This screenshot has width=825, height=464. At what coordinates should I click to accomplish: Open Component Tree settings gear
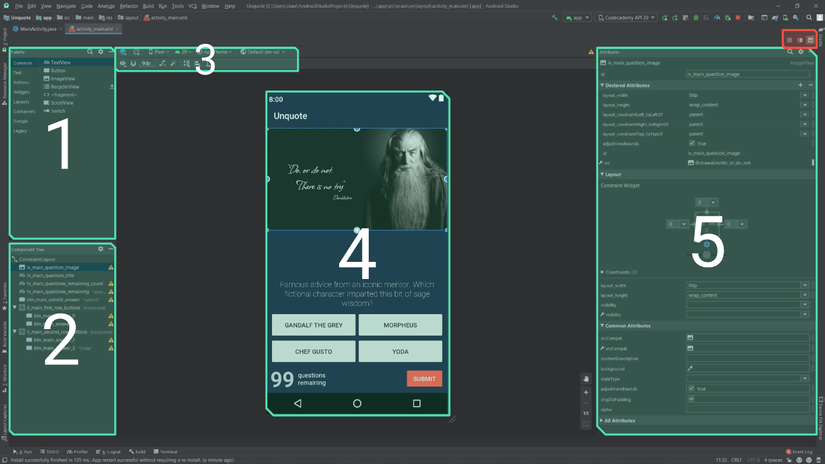100,249
